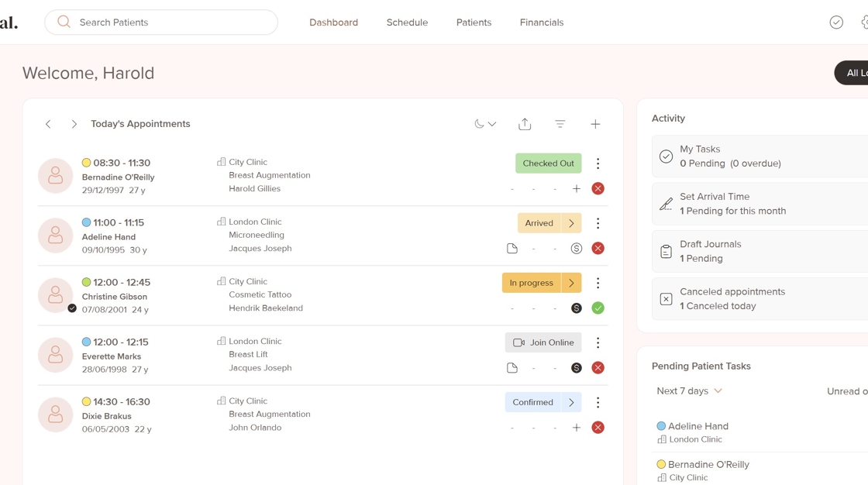The height and width of the screenshot is (485, 868).
Task: Click red cancel icon for Everette Marks
Action: [598, 368]
